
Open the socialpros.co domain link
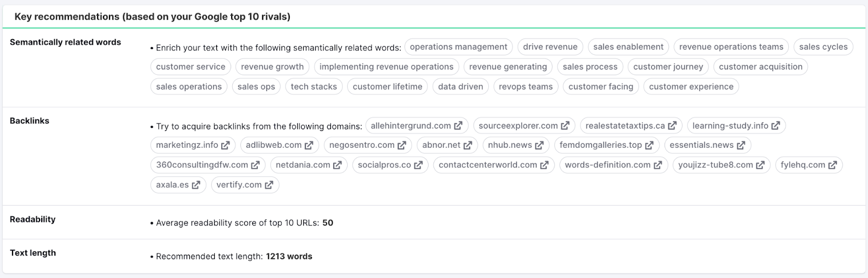tap(384, 165)
